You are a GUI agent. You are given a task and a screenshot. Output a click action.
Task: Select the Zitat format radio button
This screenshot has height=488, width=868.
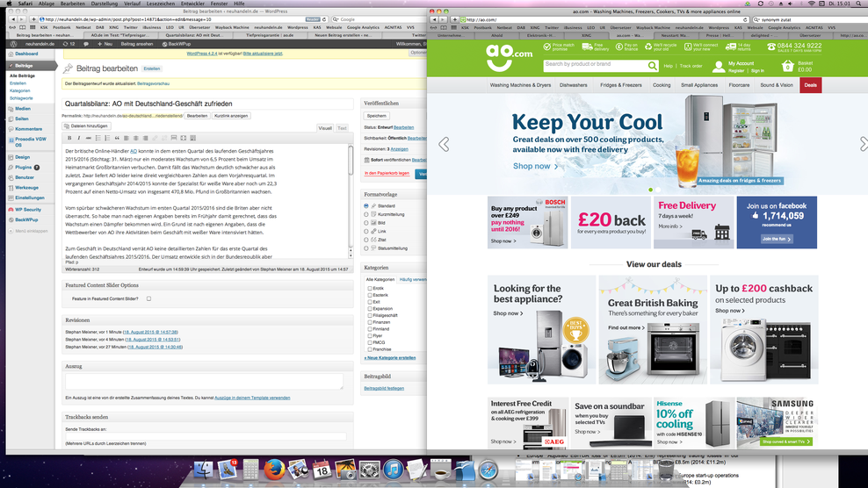[365, 240]
